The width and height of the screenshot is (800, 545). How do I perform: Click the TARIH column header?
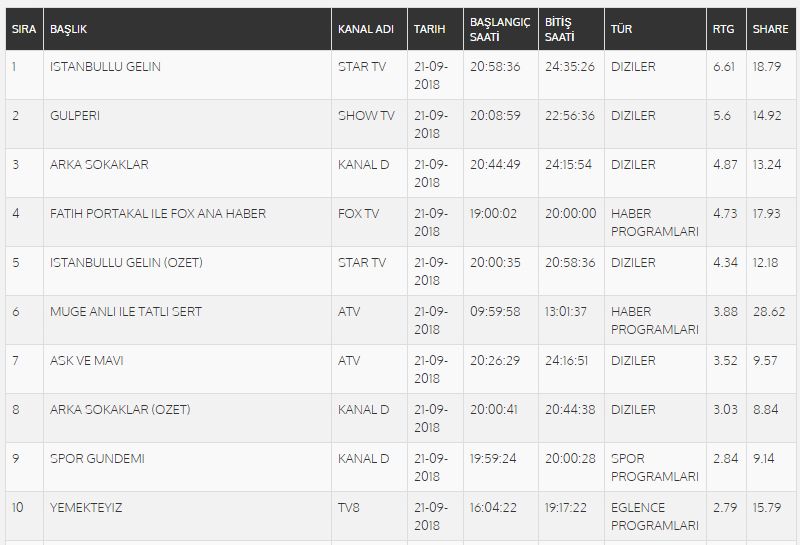tap(435, 29)
